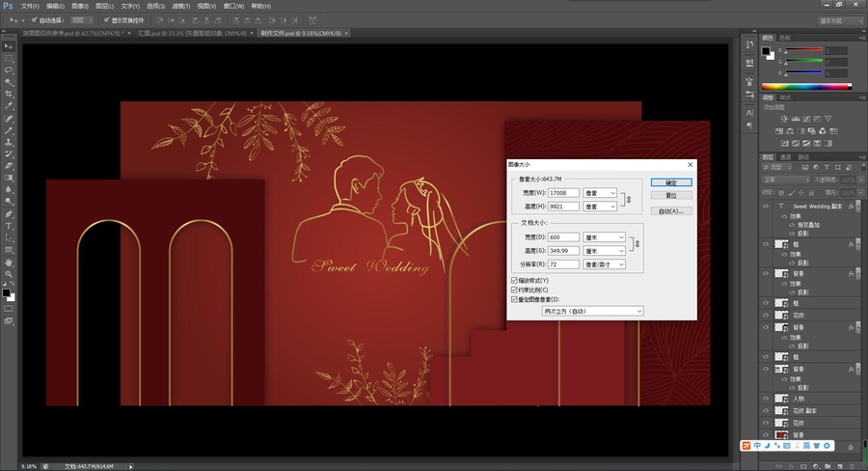Select the Clone Stamp tool
868x471 pixels.
pyautogui.click(x=9, y=143)
